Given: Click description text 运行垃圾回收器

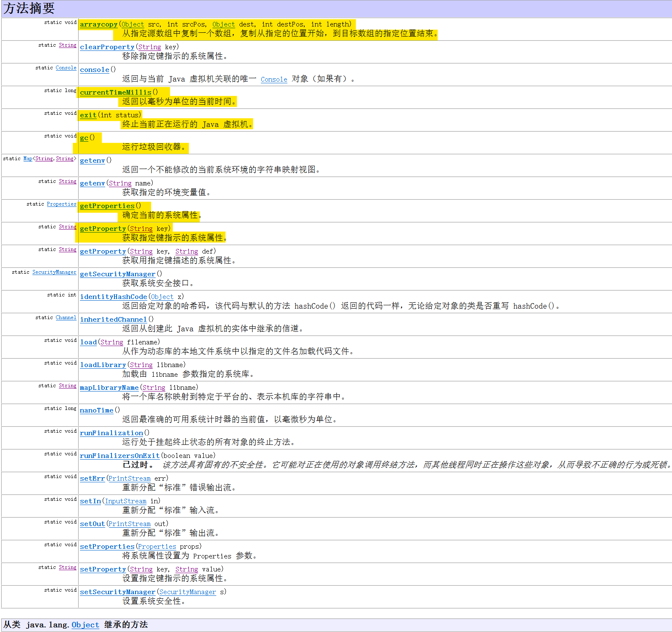Looking at the screenshot, I should [154, 147].
